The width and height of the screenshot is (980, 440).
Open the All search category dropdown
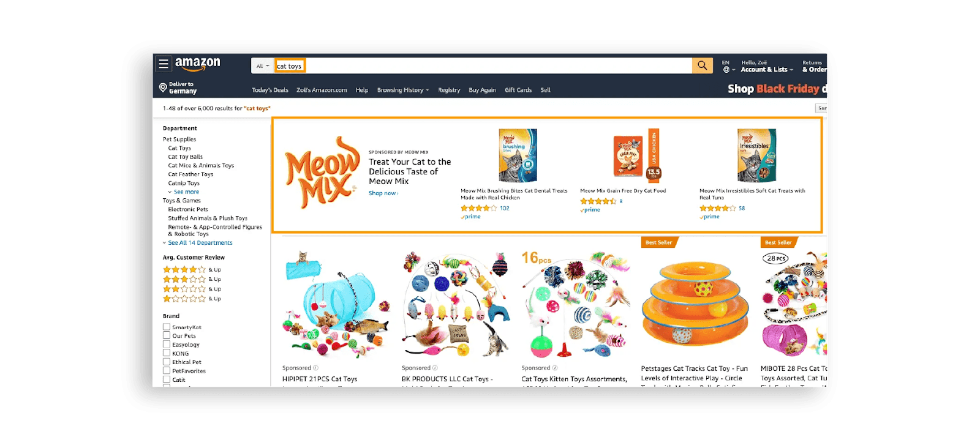tap(263, 66)
